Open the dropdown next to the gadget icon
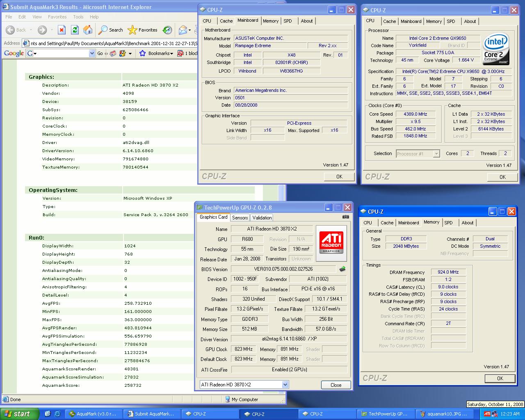Screen dimensions: 525x420 click(x=130, y=53)
